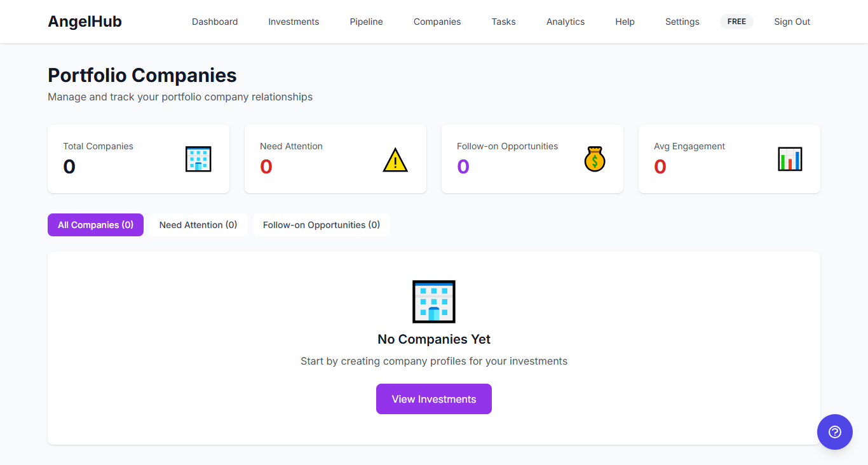868x465 pixels.
Task: Click the Need Attention warning triangle icon
Action: (395, 159)
